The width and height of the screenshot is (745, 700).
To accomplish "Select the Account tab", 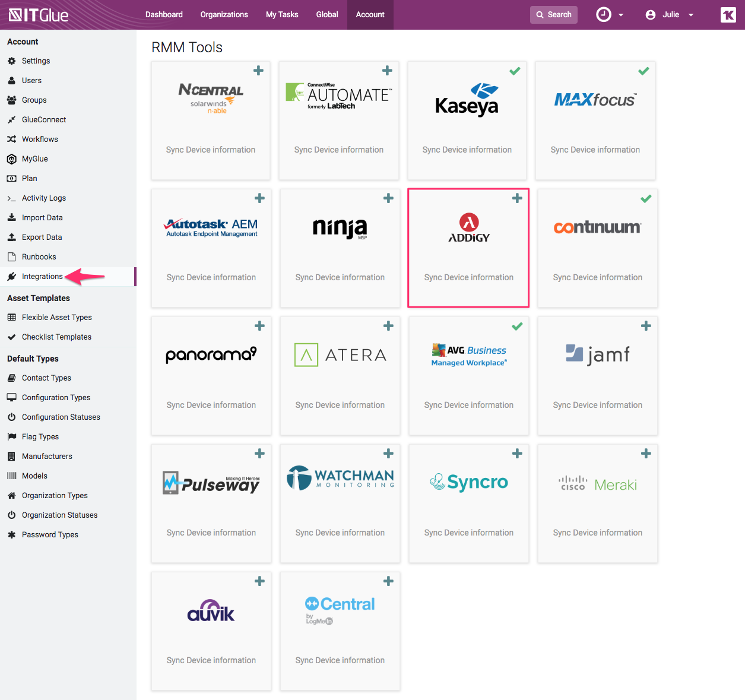I will pos(370,15).
